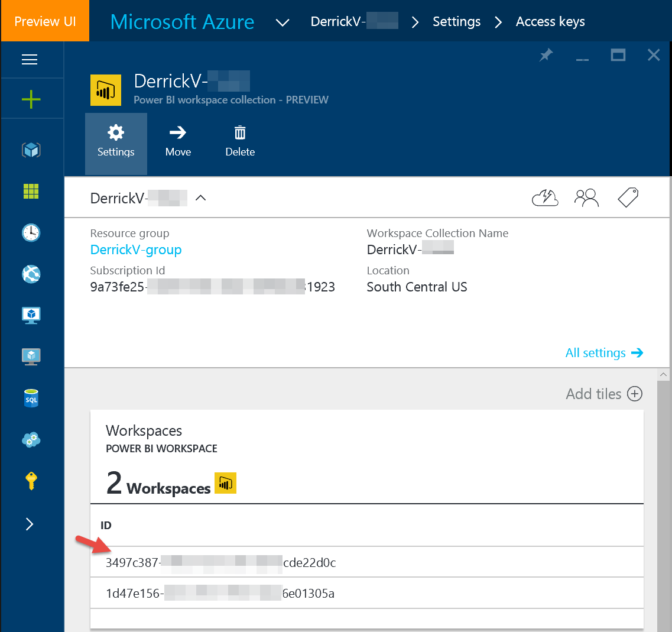Open the Virtual machines icon in sidebar
Image resolution: width=672 pixels, height=632 pixels.
point(31,315)
